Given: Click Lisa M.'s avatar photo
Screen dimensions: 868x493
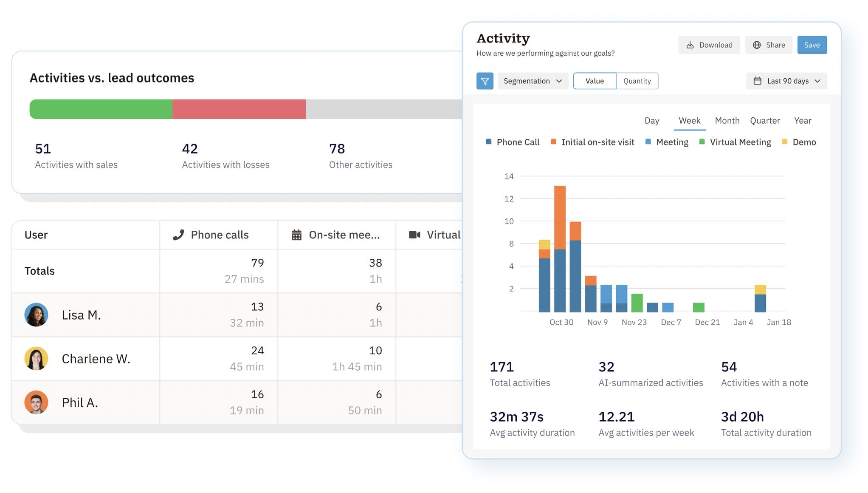Looking at the screenshot, I should [36, 314].
